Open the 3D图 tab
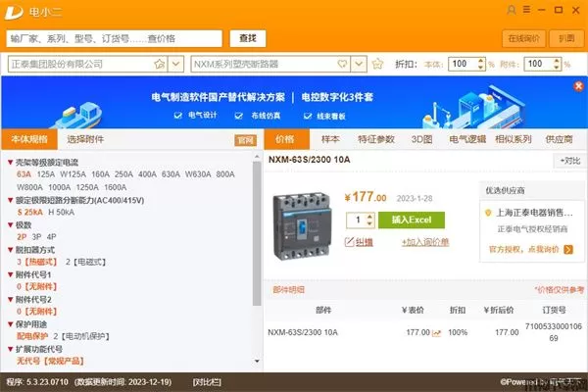Viewport: 588px width, 392px height. pyautogui.click(x=421, y=139)
